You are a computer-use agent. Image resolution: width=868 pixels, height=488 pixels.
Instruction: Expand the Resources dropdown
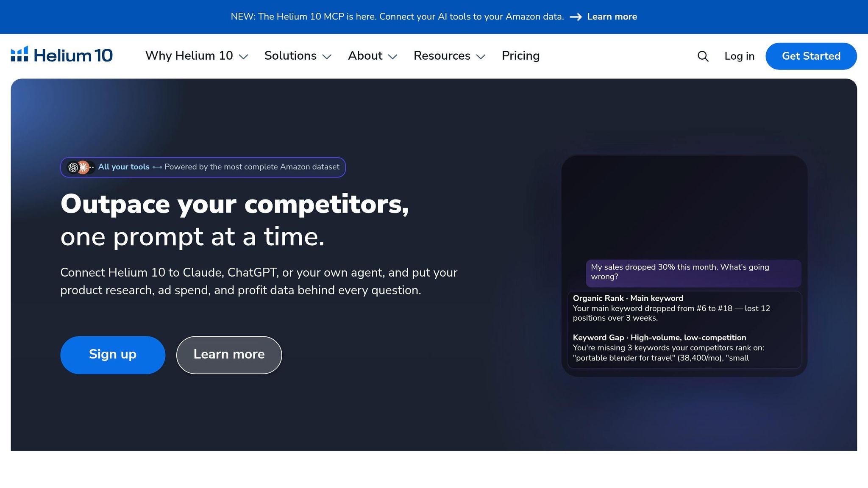449,56
